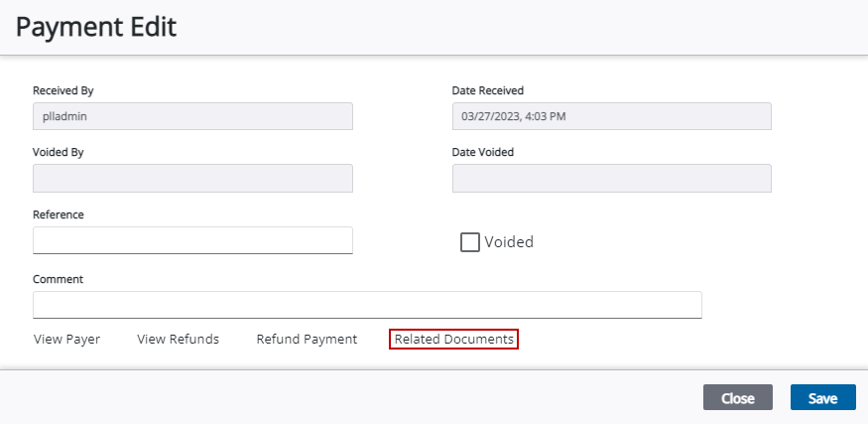The height and width of the screenshot is (424, 868).
Task: Click the Voided checkbox text label
Action: click(x=509, y=242)
